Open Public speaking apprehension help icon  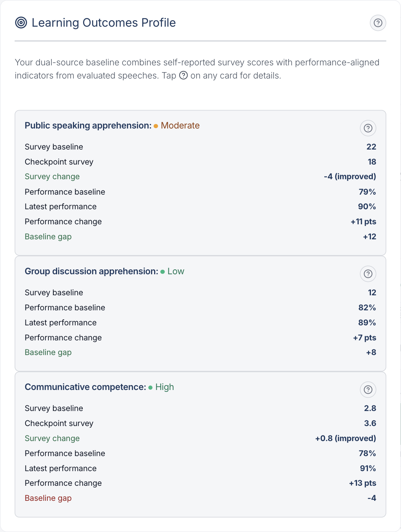tap(368, 128)
